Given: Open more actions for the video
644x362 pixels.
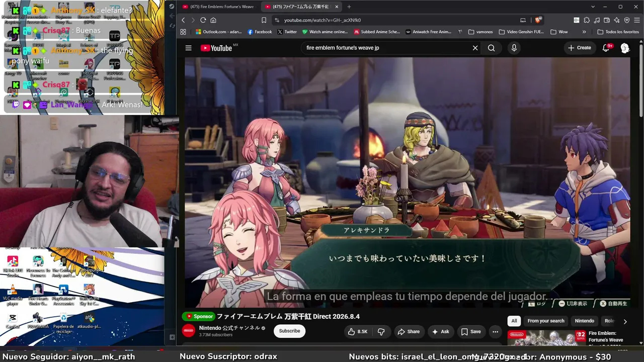Looking at the screenshot, I should (495, 332).
